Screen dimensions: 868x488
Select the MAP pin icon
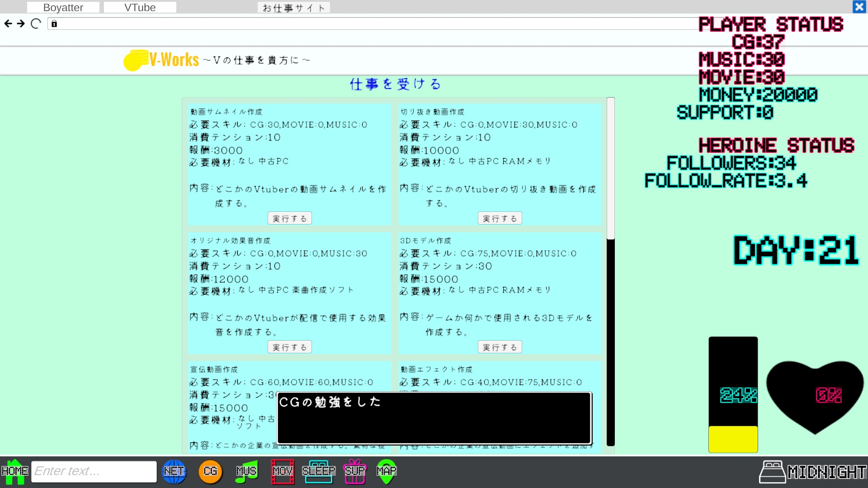(x=387, y=471)
